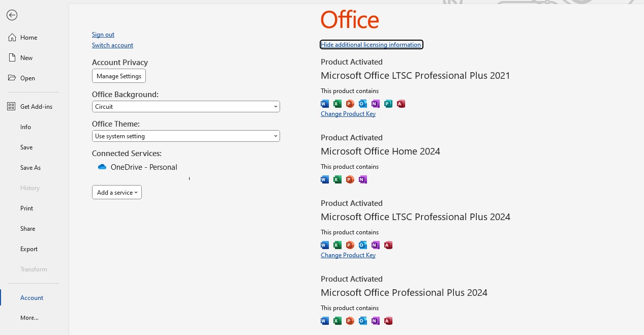Click the Excel icon under LTSC Professional Plus 2024
The width and height of the screenshot is (644, 335).
[x=338, y=245]
